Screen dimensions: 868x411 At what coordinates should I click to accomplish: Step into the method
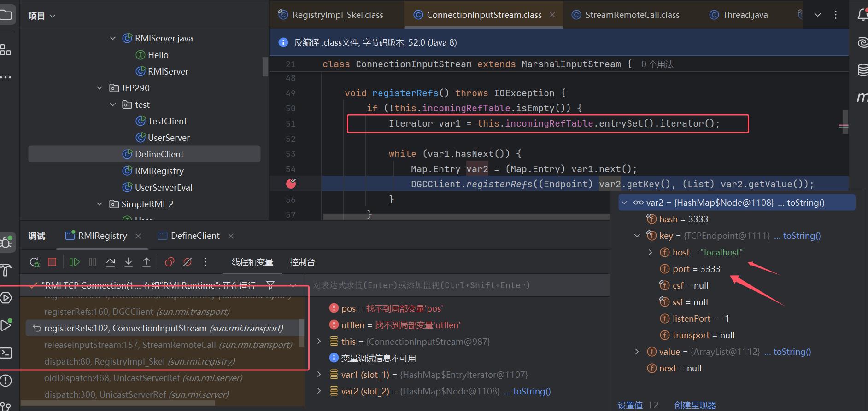click(x=129, y=262)
